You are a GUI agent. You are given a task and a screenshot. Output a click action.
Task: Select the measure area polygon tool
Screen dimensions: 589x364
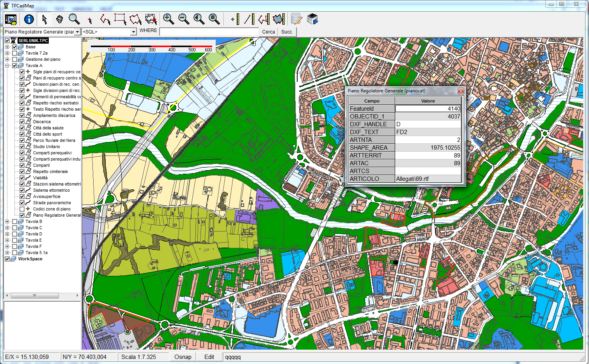pos(279,19)
